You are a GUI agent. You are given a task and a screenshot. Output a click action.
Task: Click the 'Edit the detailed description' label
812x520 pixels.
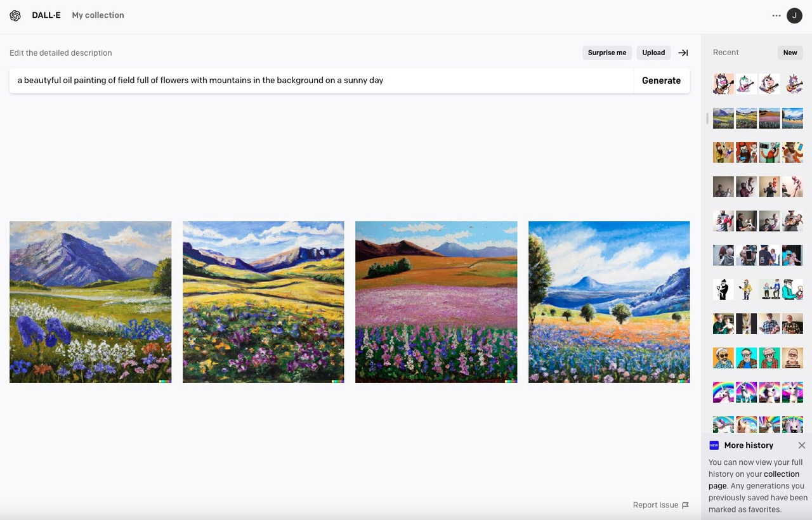point(61,53)
